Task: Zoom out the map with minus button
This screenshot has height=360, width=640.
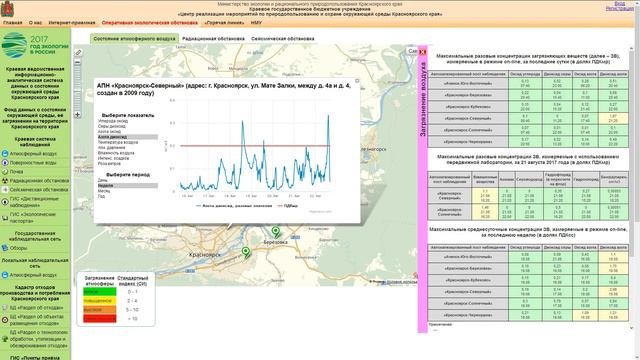Action: [78, 62]
